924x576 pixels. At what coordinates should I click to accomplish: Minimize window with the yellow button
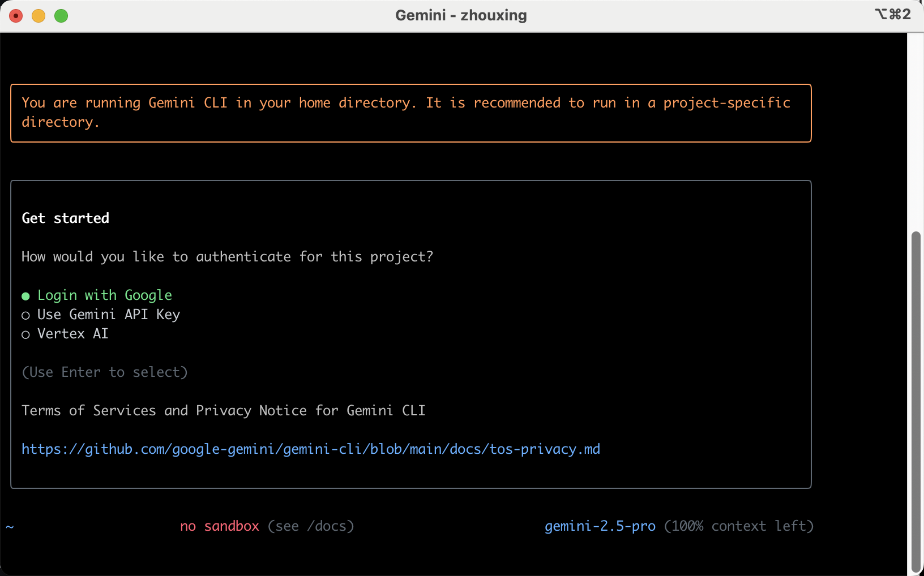38,16
